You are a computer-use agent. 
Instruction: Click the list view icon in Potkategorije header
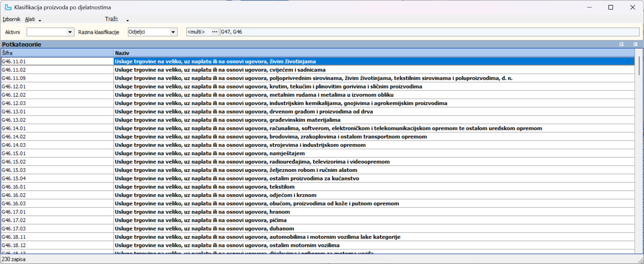(x=635, y=44)
